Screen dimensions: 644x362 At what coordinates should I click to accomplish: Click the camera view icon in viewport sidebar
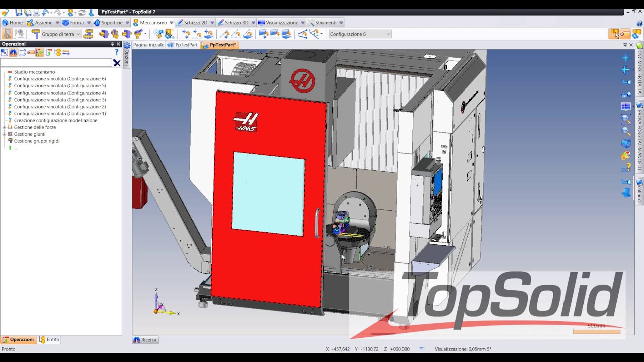coord(626,82)
